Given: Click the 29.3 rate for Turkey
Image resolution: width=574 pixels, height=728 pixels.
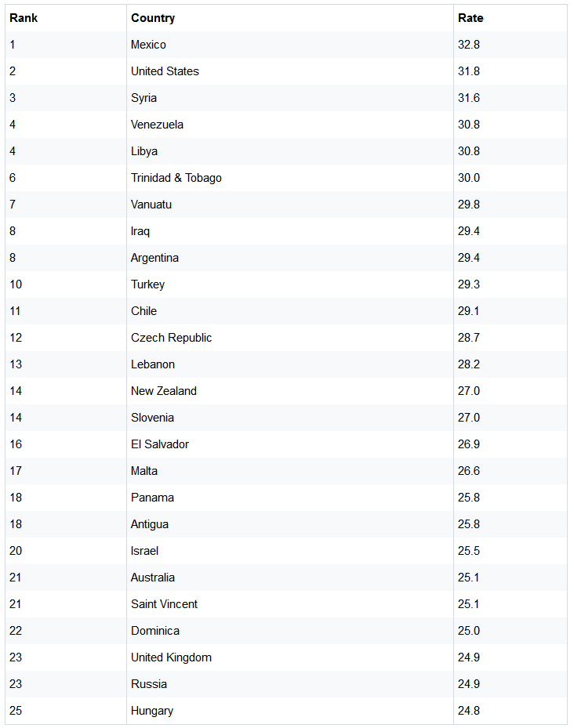Looking at the screenshot, I should tap(469, 284).
